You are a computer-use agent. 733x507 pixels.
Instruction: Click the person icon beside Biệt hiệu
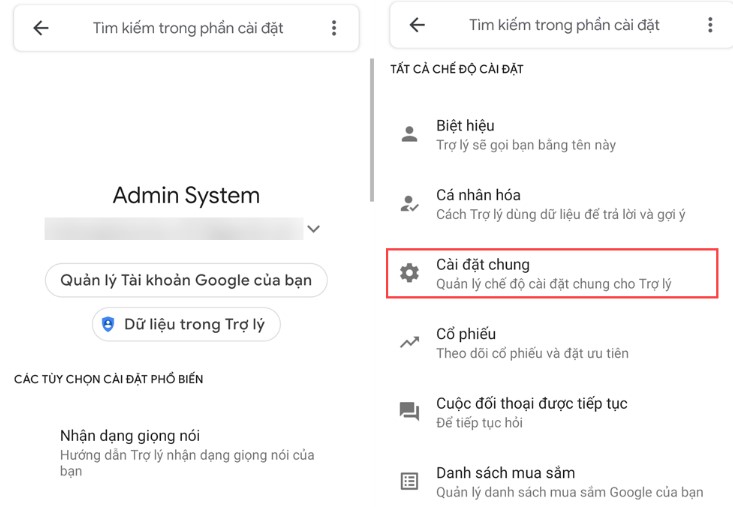point(409,134)
